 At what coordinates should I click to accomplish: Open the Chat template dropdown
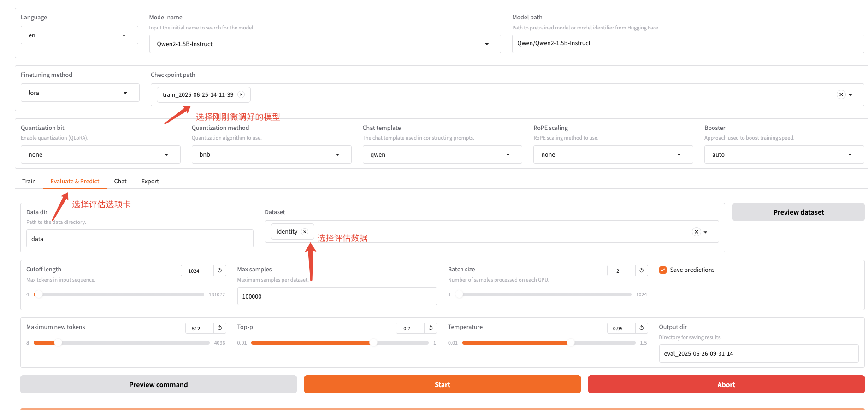pyautogui.click(x=442, y=155)
